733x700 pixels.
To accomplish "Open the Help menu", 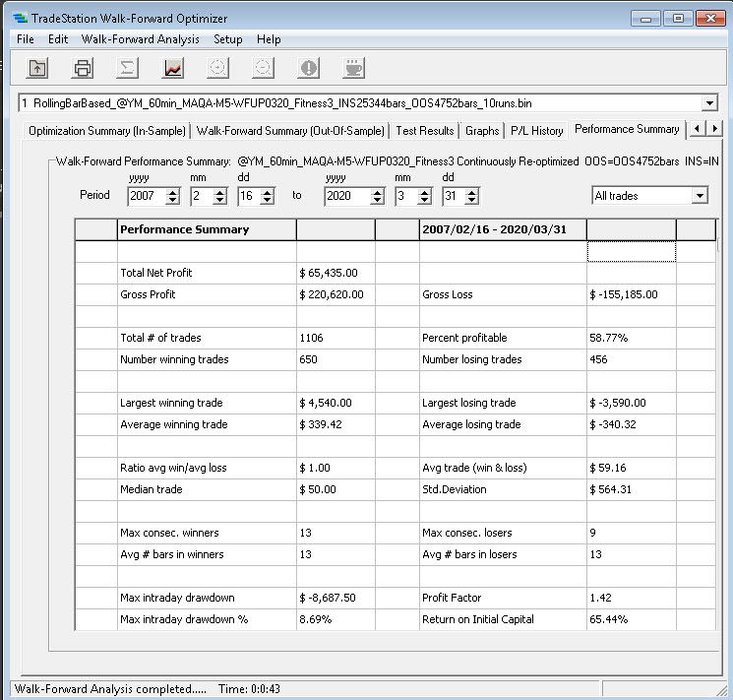I will 269,39.
